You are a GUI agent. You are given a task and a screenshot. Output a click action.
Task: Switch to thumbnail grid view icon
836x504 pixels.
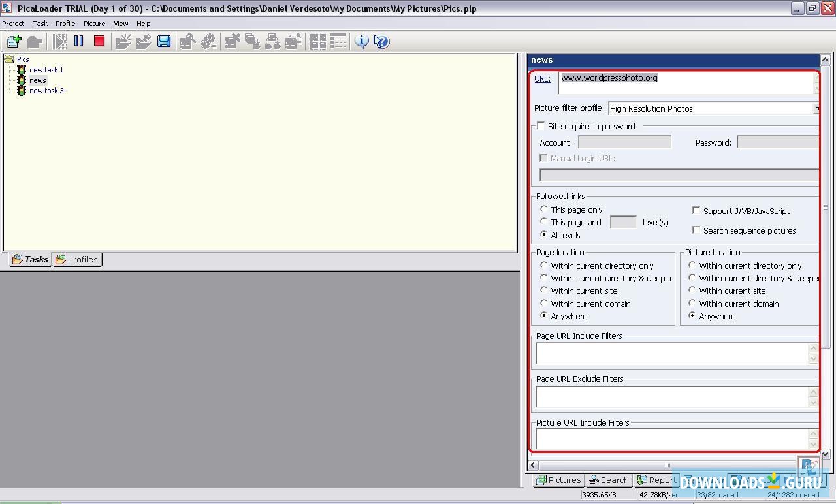pyautogui.click(x=318, y=41)
